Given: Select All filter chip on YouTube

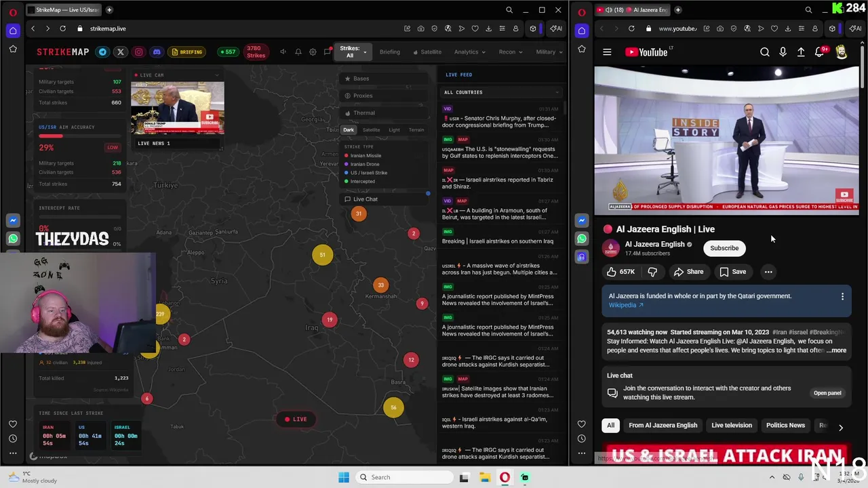Looking at the screenshot, I should point(610,426).
